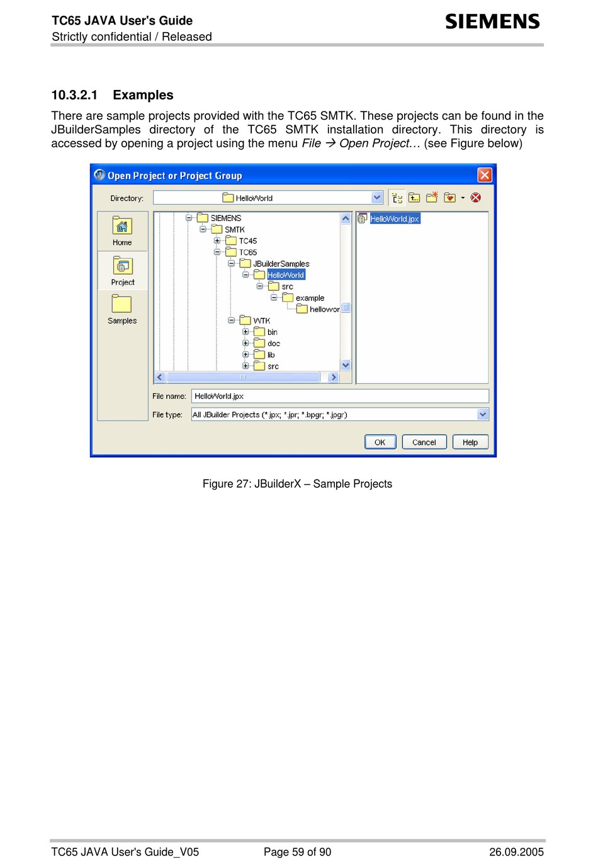Select the HelloWorld.jpx file icon
Screen dimensions: 598x868
click(x=363, y=218)
